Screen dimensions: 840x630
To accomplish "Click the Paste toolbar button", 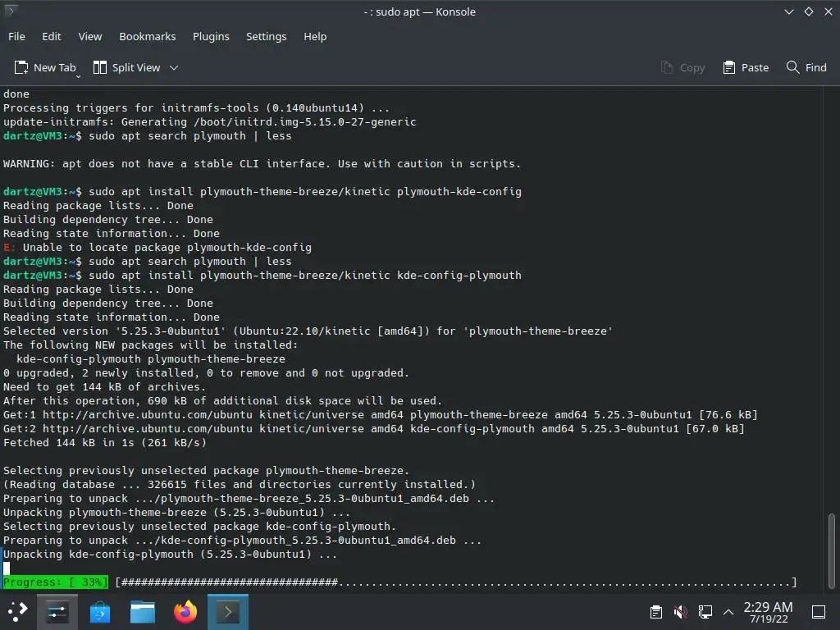I will [746, 67].
